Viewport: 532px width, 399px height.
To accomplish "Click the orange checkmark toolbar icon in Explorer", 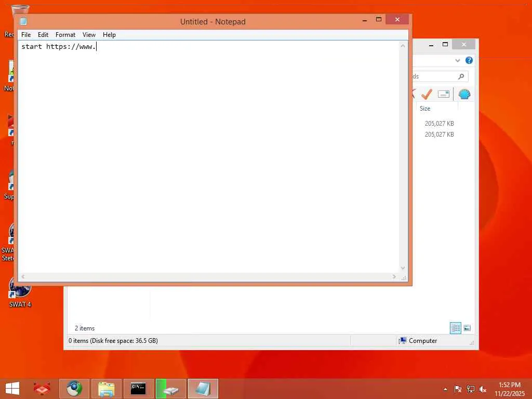I will 427,94.
